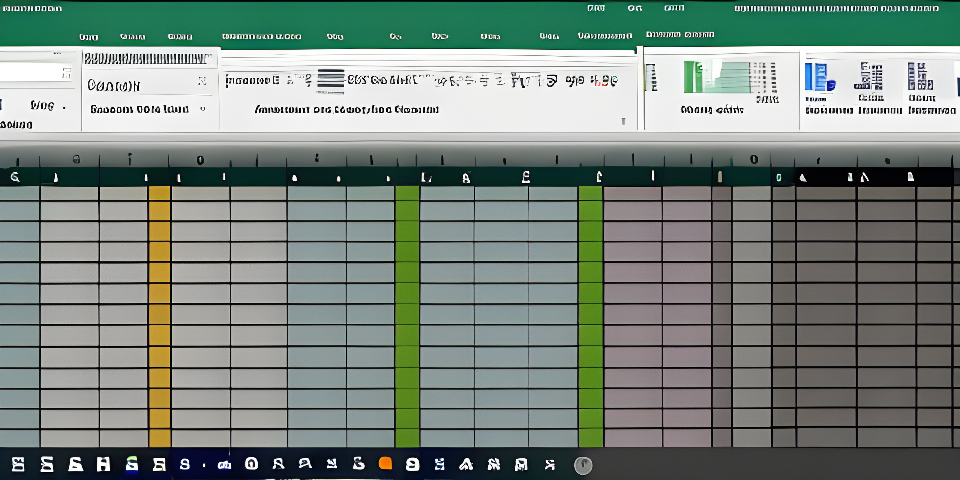Click the orange square icon in the taskbar
Screen dimensions: 960x480
pos(385,463)
